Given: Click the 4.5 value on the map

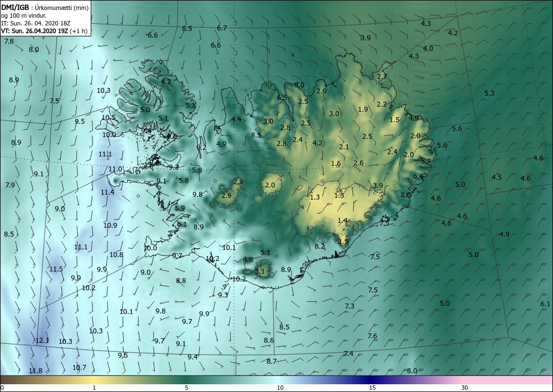Looking at the screenshot, I should (x=497, y=177).
